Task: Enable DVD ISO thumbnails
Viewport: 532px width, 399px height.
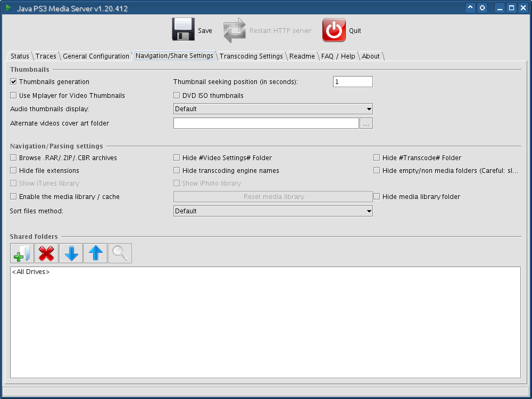Action: tap(177, 96)
